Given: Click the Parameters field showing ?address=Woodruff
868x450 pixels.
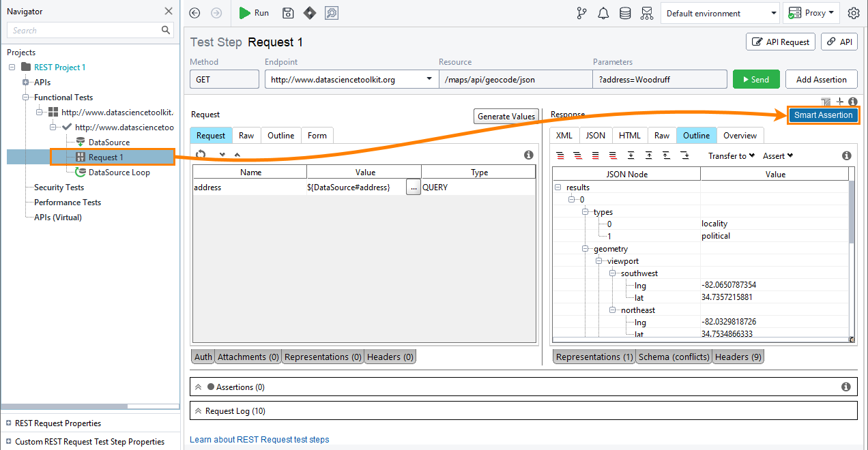Looking at the screenshot, I should pos(660,79).
